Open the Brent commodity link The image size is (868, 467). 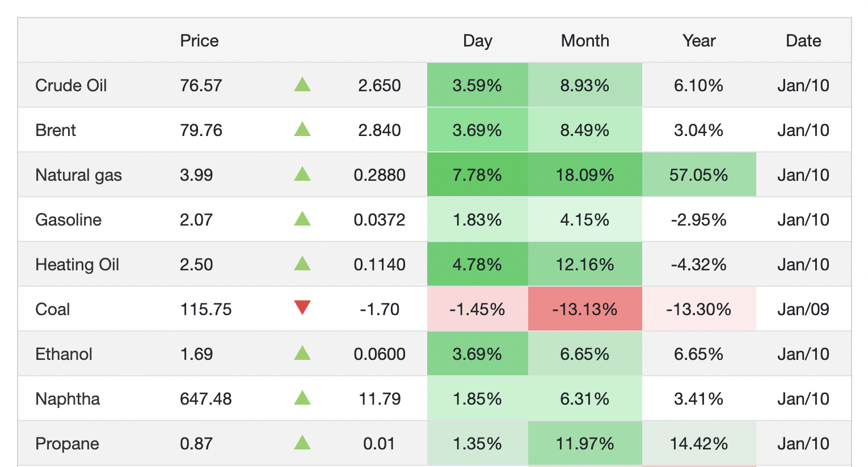[x=56, y=130]
